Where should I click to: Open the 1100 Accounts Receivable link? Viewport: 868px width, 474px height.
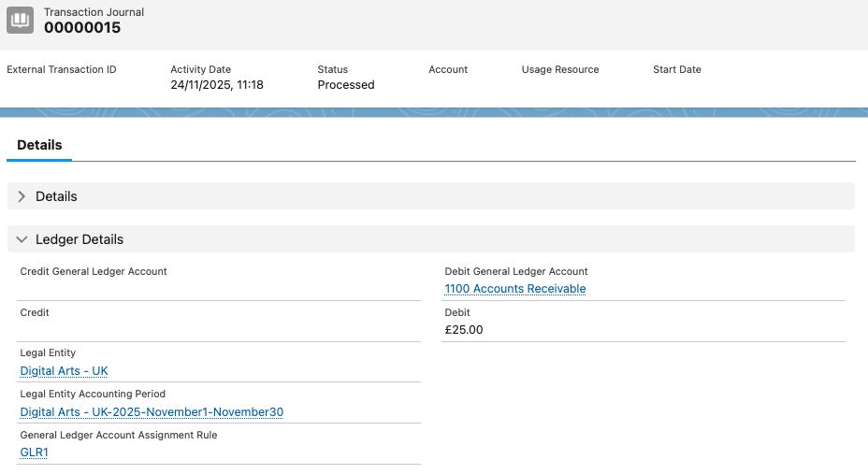coord(514,289)
